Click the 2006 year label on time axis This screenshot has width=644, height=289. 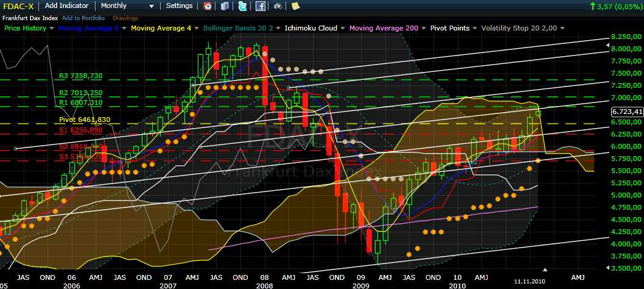point(71,285)
